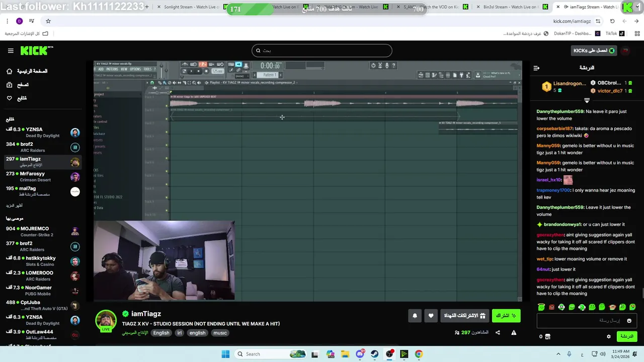This screenshot has height=362, width=644.
Task: Click FL Studio record button in stream
Action: point(206,71)
